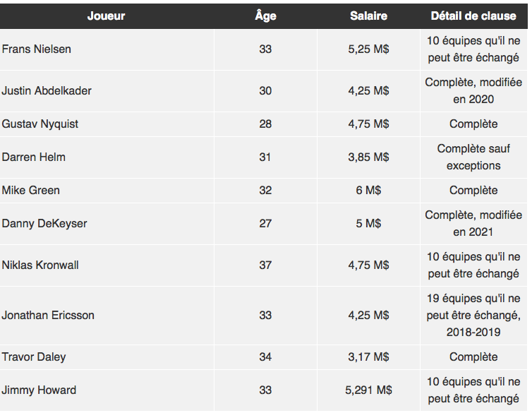Select Niklas Kronwall's age 37
The height and width of the screenshot is (413, 532).
pyautogui.click(x=265, y=265)
